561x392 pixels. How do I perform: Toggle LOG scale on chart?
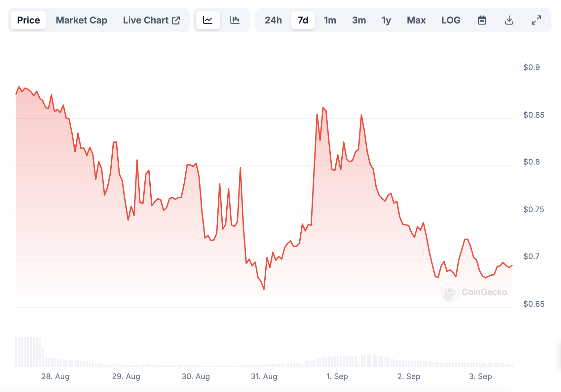coord(451,20)
